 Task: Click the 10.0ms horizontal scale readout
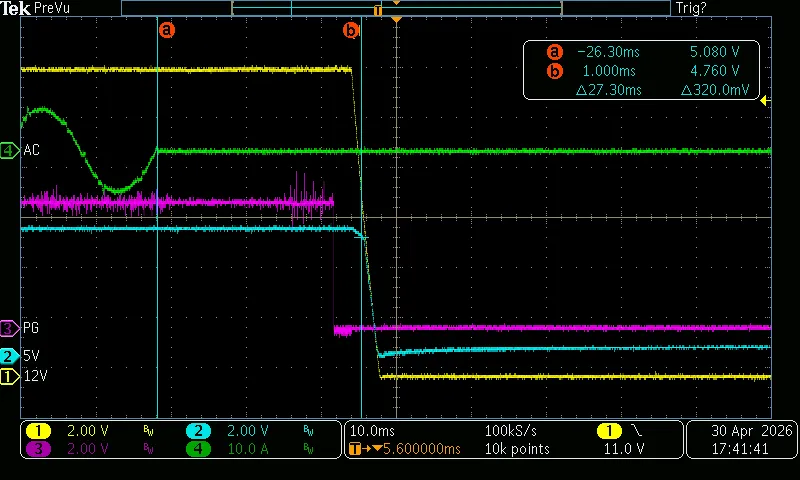click(x=372, y=431)
